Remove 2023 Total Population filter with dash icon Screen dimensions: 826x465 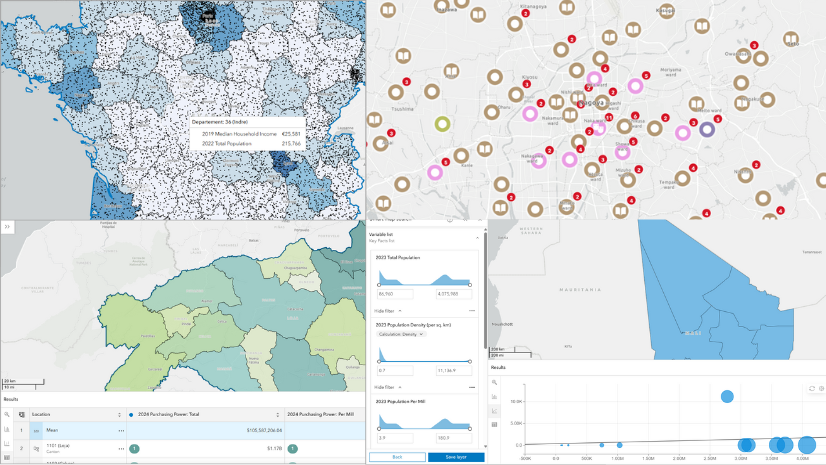click(x=471, y=311)
